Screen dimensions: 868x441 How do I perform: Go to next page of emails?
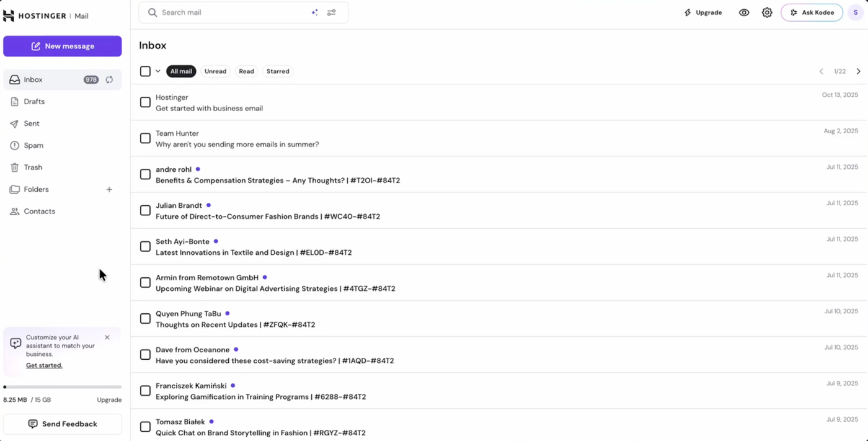point(858,71)
